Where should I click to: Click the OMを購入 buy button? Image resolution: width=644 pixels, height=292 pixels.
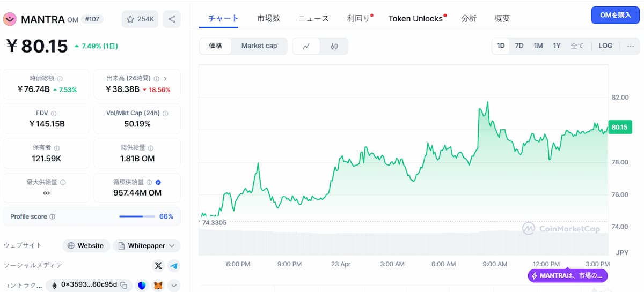click(615, 15)
